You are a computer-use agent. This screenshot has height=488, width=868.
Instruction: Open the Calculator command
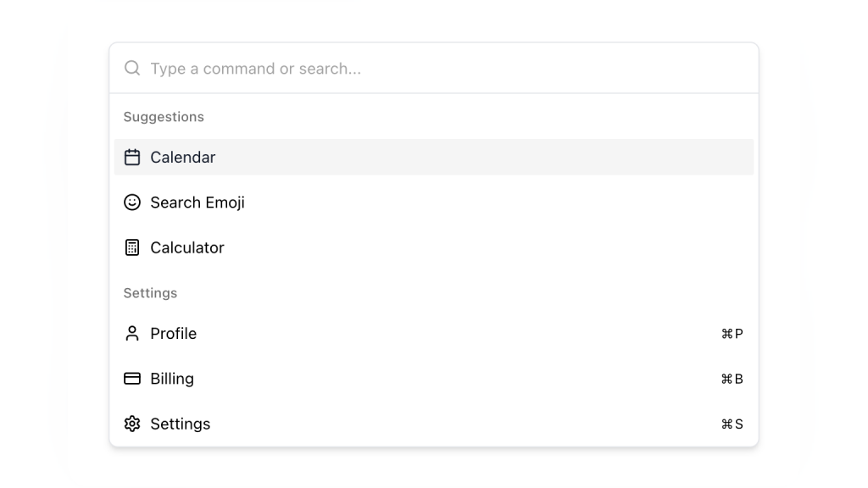point(187,247)
